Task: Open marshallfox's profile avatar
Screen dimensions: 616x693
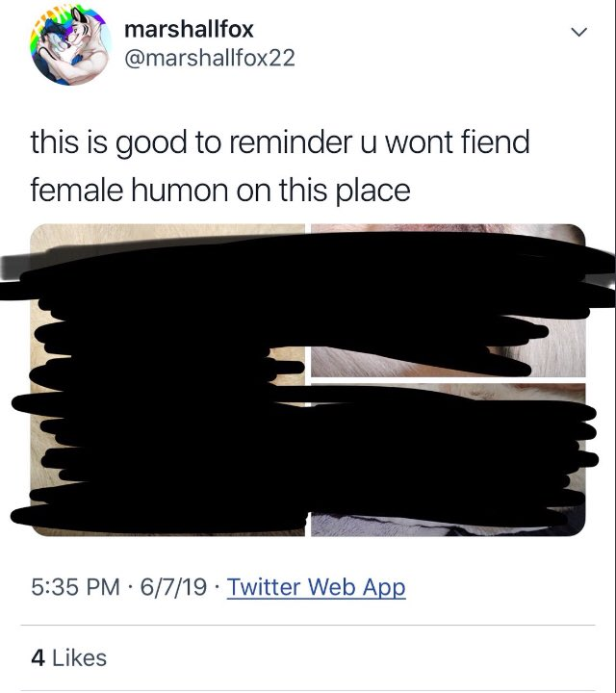Action: coord(70,45)
